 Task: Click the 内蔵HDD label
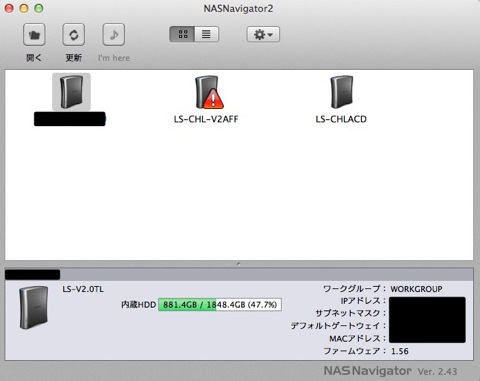[x=138, y=305]
